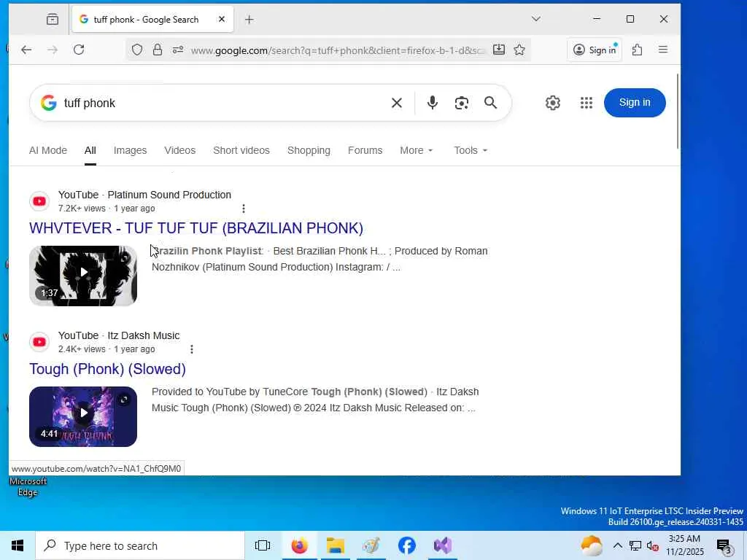This screenshot has width=747, height=560.
Task: Click the Google logo in the search box
Action: pos(49,103)
